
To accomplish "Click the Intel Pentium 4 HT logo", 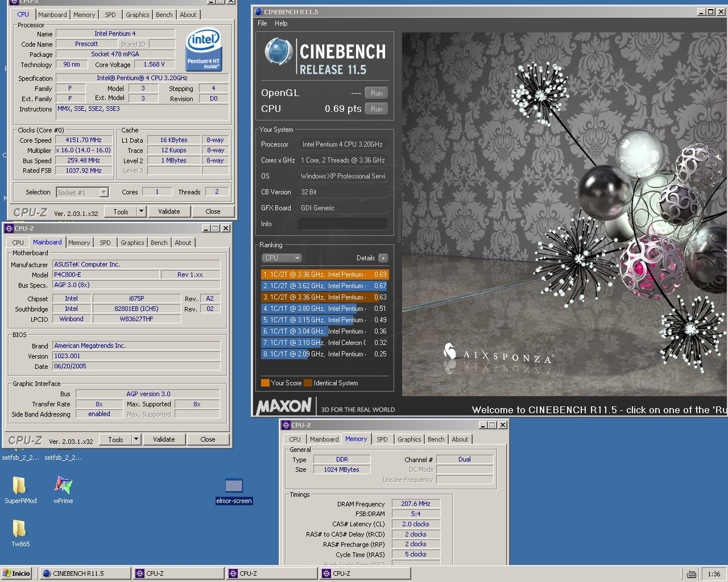I will point(204,50).
